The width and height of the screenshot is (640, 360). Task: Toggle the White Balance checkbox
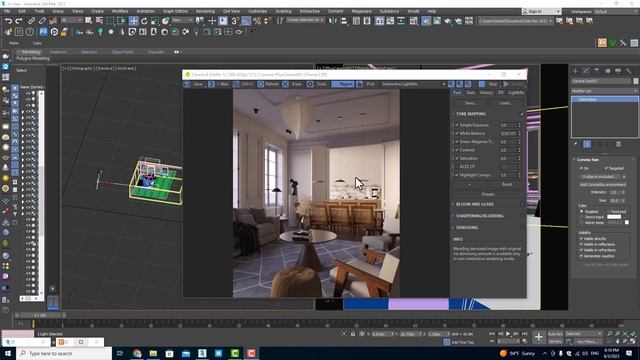point(456,133)
